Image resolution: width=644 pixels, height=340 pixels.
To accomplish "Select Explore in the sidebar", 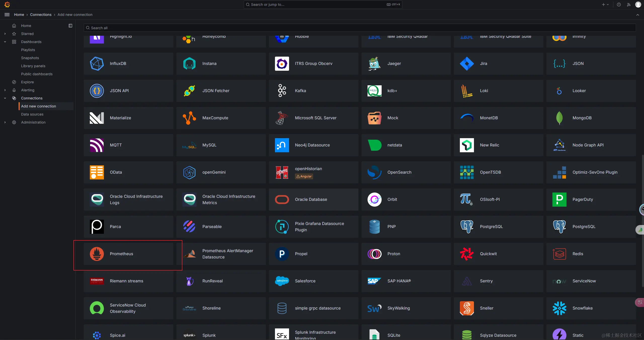I will pos(27,82).
